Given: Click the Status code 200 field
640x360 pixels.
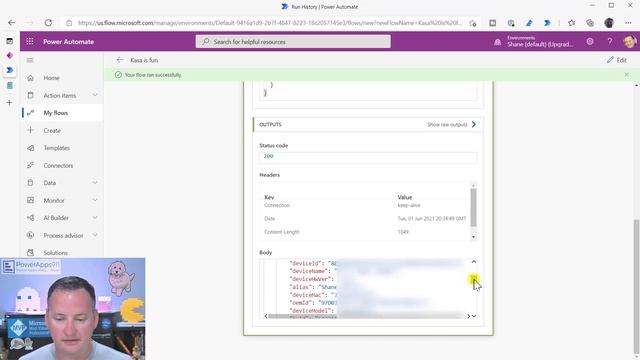Looking at the screenshot, I should pos(368,157).
